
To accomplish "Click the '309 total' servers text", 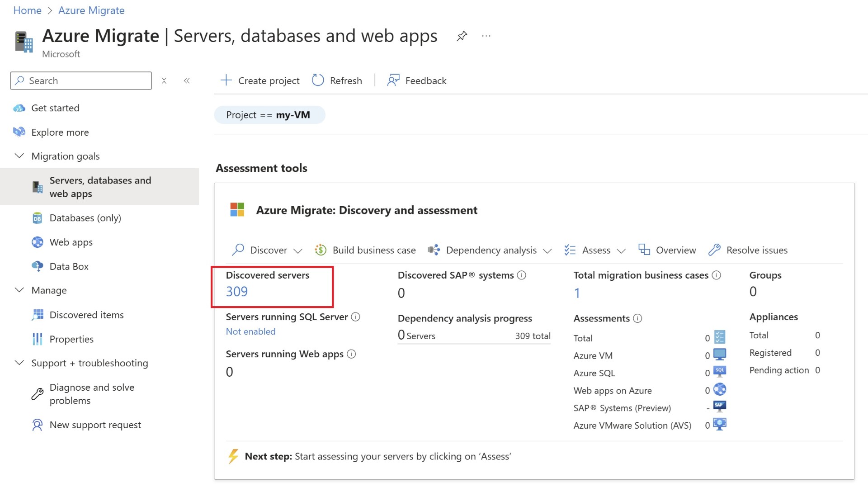I will [533, 336].
